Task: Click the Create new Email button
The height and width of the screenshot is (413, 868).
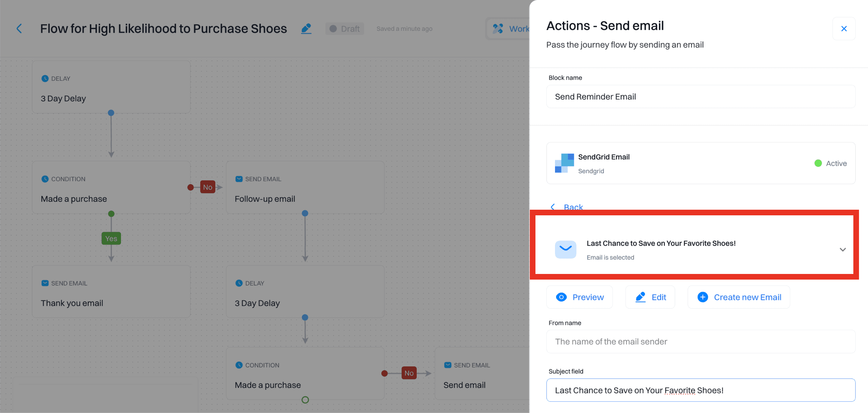Action: point(738,297)
